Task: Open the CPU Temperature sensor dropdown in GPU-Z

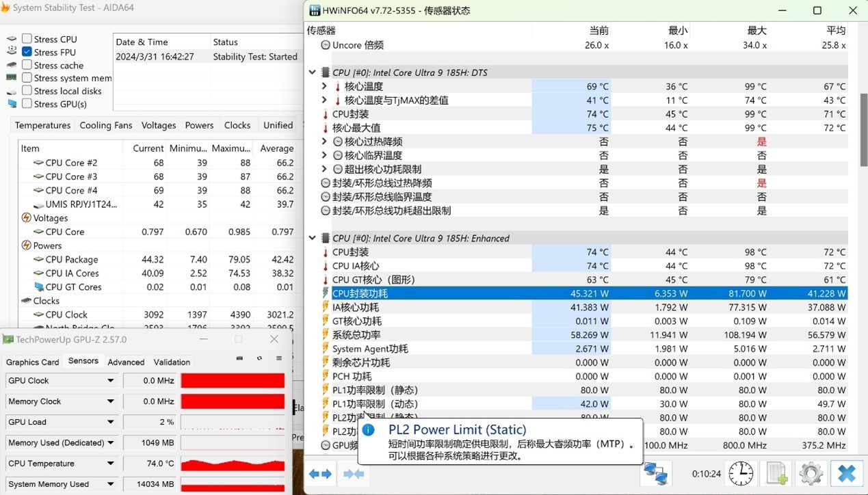Action: click(x=110, y=464)
